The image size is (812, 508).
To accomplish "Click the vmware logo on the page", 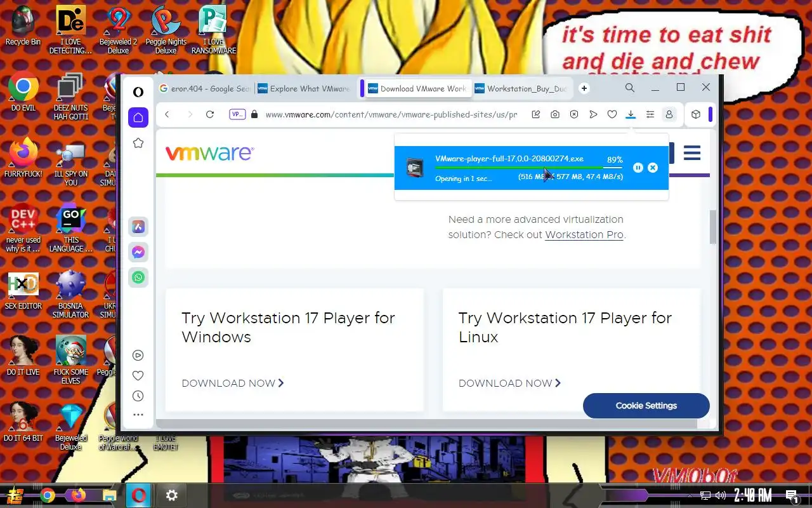I will coord(210,153).
